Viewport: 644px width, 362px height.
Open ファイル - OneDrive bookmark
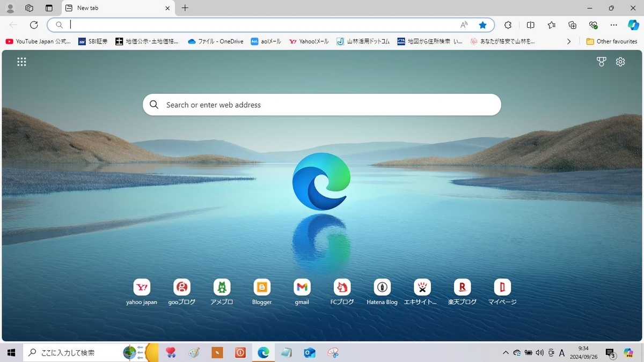(x=215, y=41)
